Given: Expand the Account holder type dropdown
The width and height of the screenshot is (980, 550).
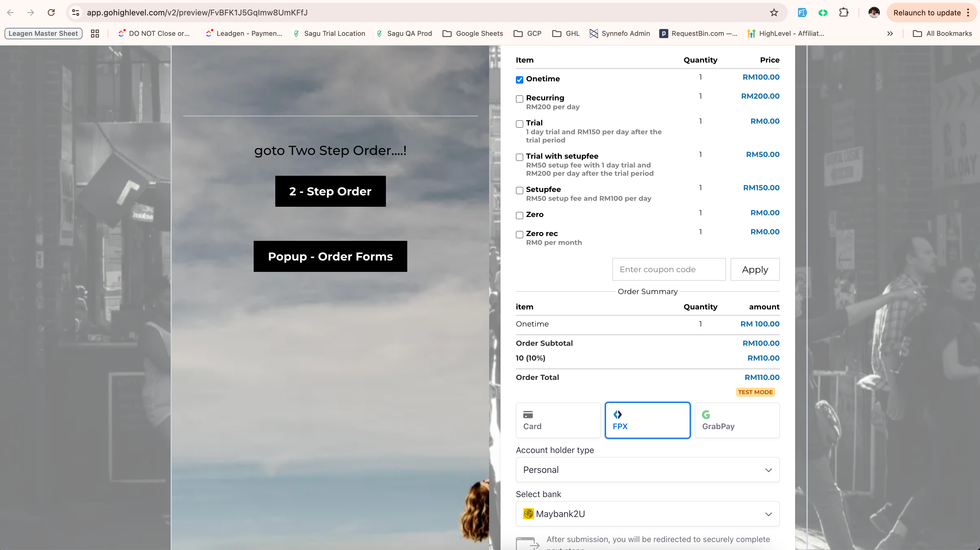Looking at the screenshot, I should coord(648,470).
